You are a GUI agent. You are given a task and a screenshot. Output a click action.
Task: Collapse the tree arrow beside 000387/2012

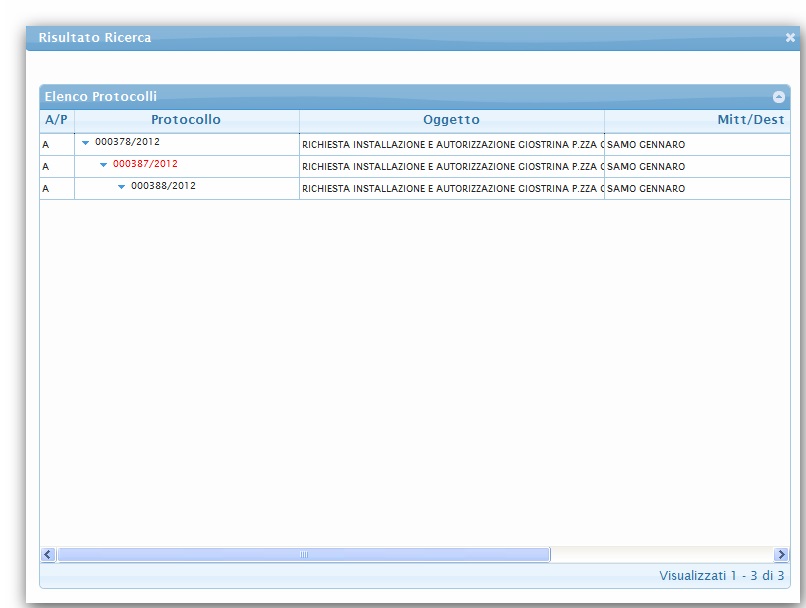point(103,165)
